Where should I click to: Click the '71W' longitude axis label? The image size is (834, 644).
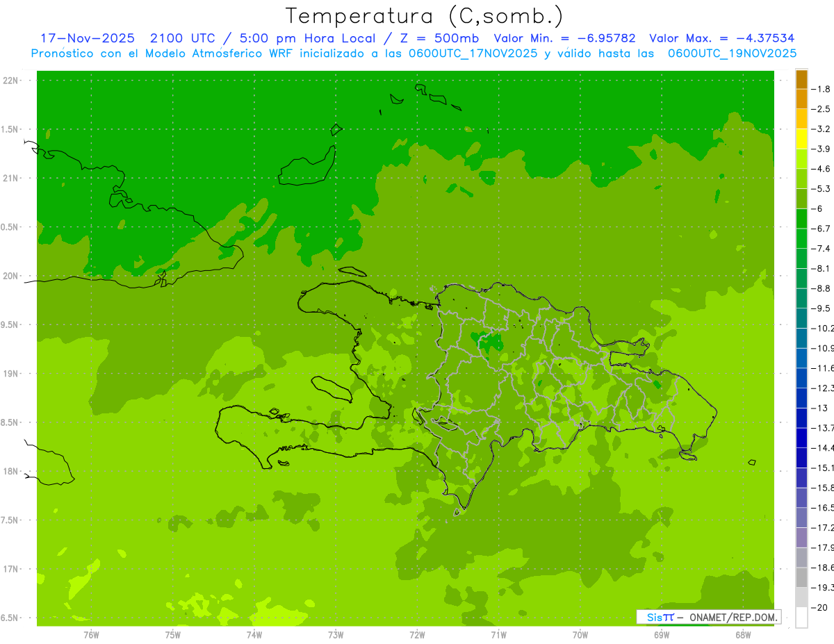(498, 635)
